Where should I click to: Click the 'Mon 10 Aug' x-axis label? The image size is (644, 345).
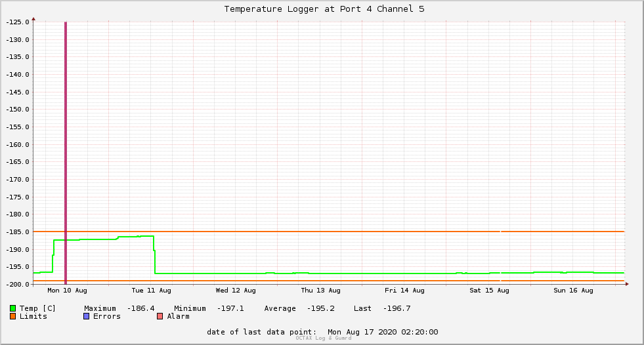pyautogui.click(x=68, y=291)
